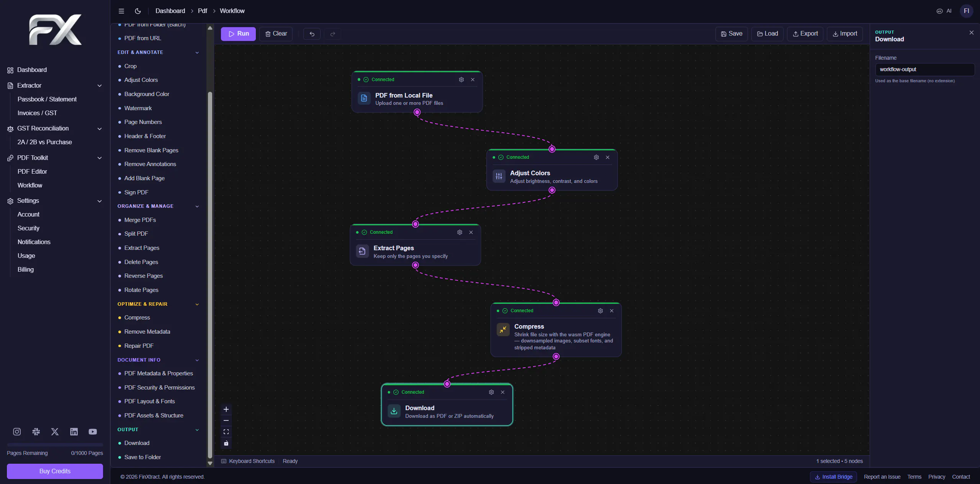
Task: Zoom out the canvas with minus button
Action: (x=226, y=420)
